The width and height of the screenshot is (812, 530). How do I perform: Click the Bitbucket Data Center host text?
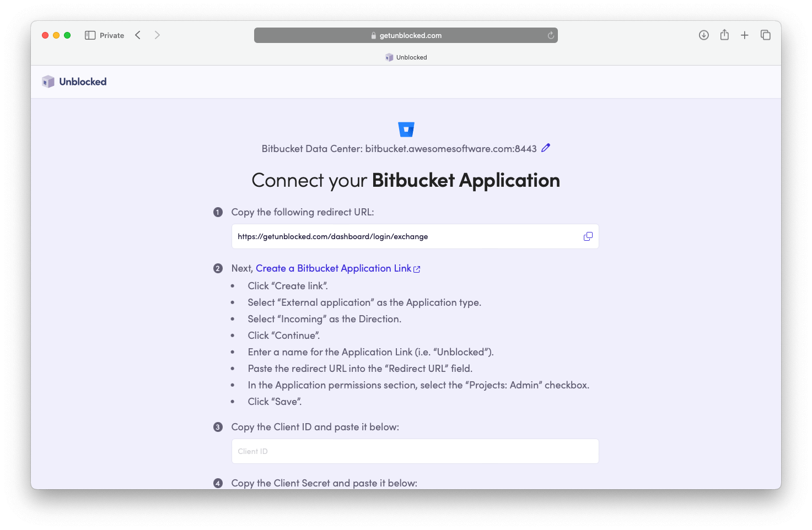pyautogui.click(x=399, y=149)
